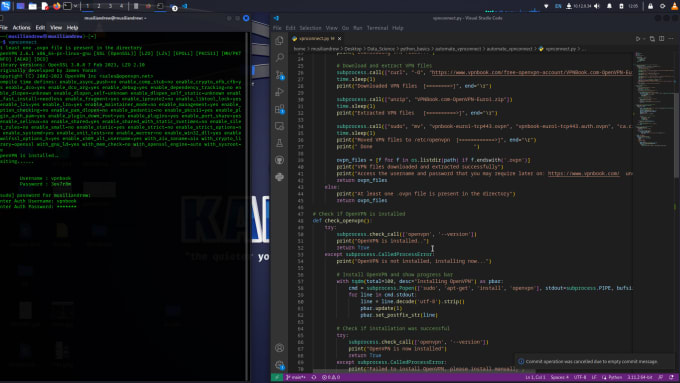Run the Python file with play button
Image resolution: width=680 pixels, height=383 pixels.
pos(638,39)
